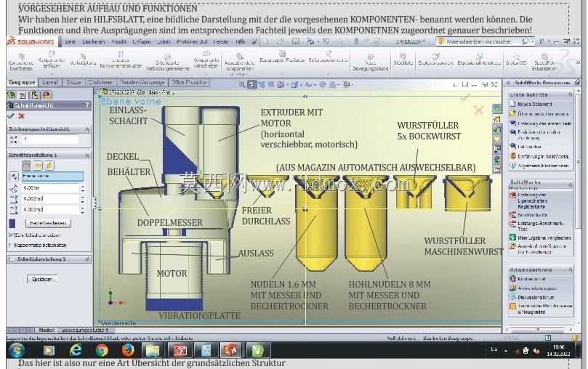Open the SolidWorks taskbar icon
The image size is (588, 369).
(x=230, y=350)
